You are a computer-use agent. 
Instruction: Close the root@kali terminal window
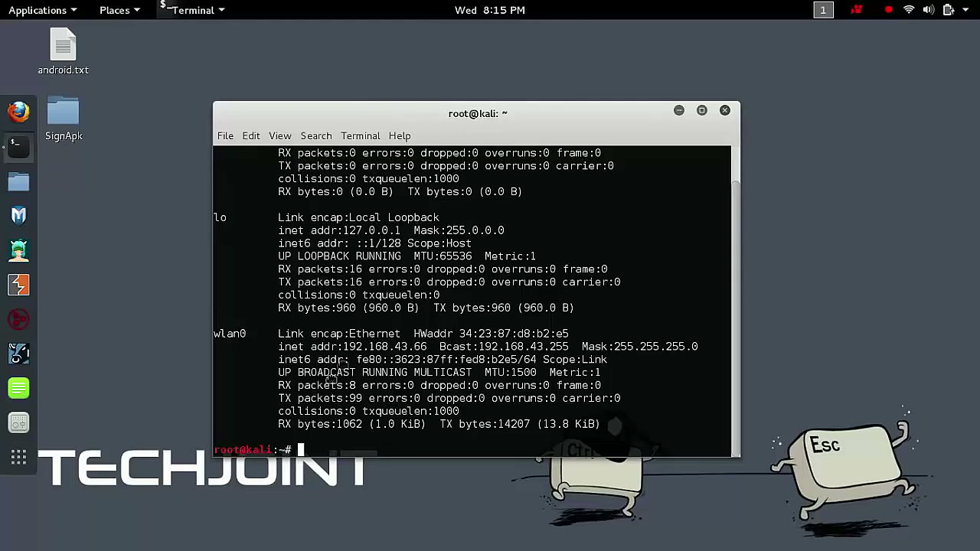[724, 110]
